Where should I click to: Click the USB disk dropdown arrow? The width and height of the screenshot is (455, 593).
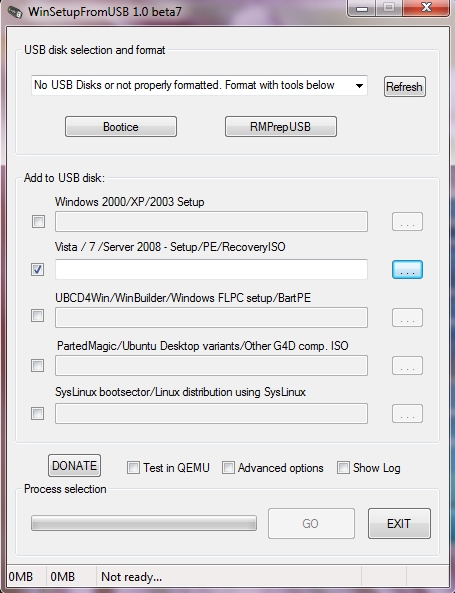point(359,85)
